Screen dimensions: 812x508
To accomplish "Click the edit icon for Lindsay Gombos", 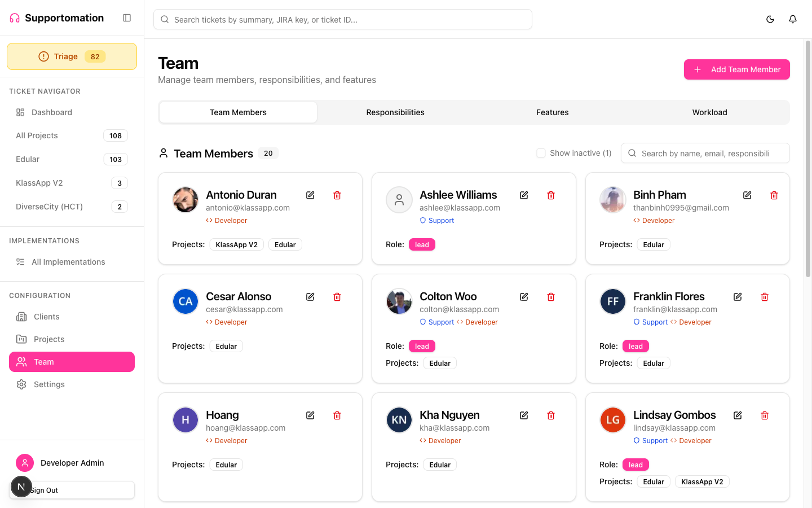I will click(x=738, y=415).
